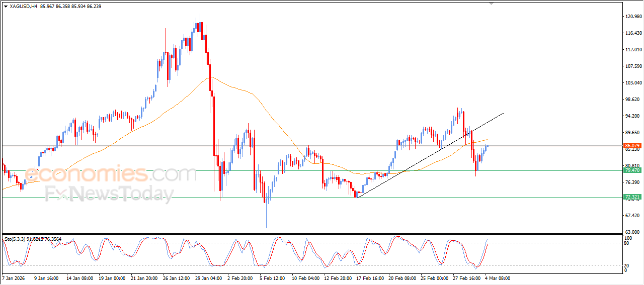Click the 67.420 price axis label

633,216
